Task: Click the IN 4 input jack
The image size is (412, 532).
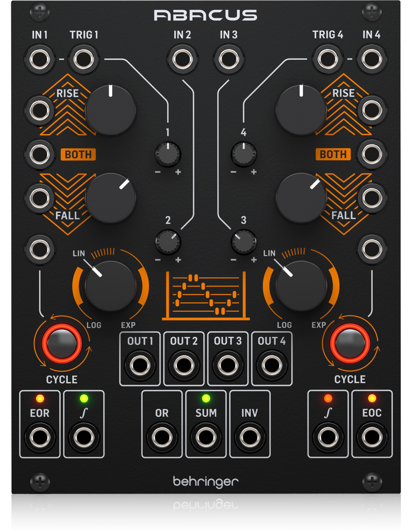Action: (x=372, y=59)
